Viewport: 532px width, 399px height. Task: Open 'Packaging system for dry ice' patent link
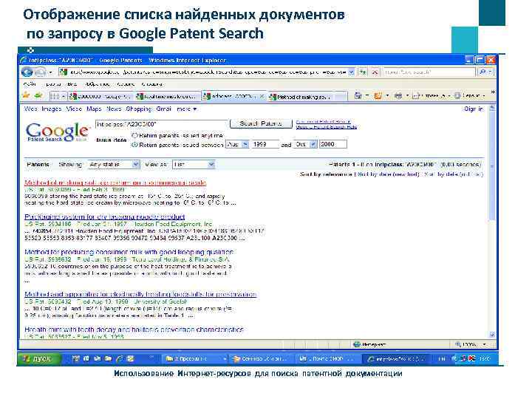coord(104,216)
